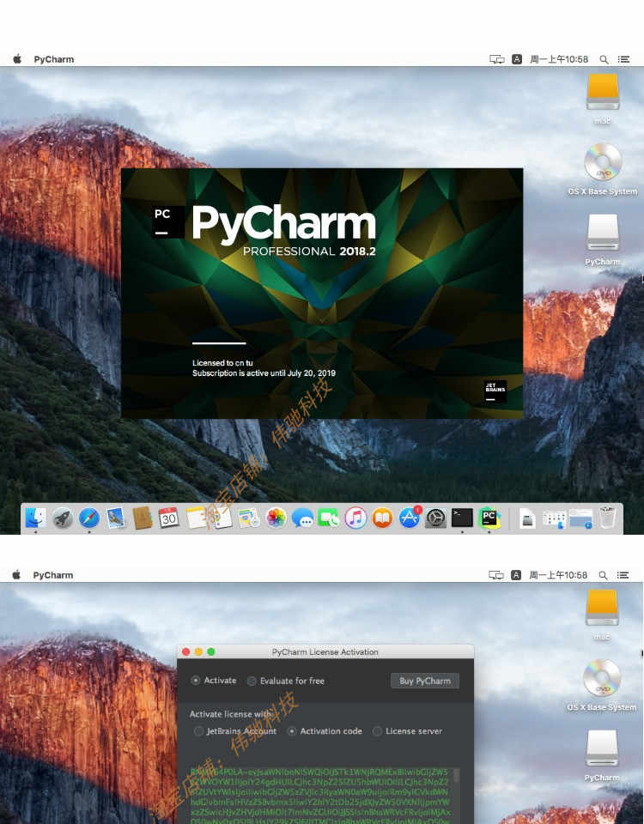The image size is (644, 824).
Task: Click input source A icon above splash screen
Action: (517, 59)
